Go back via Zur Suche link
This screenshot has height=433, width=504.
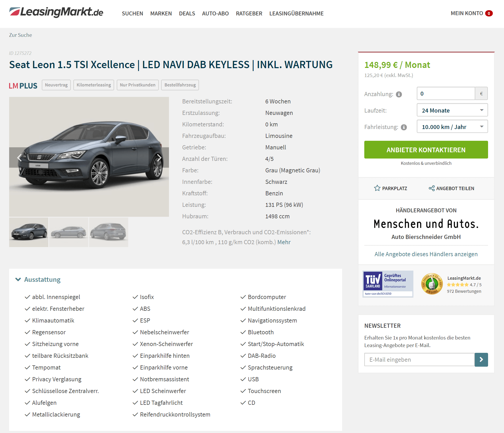(20, 35)
